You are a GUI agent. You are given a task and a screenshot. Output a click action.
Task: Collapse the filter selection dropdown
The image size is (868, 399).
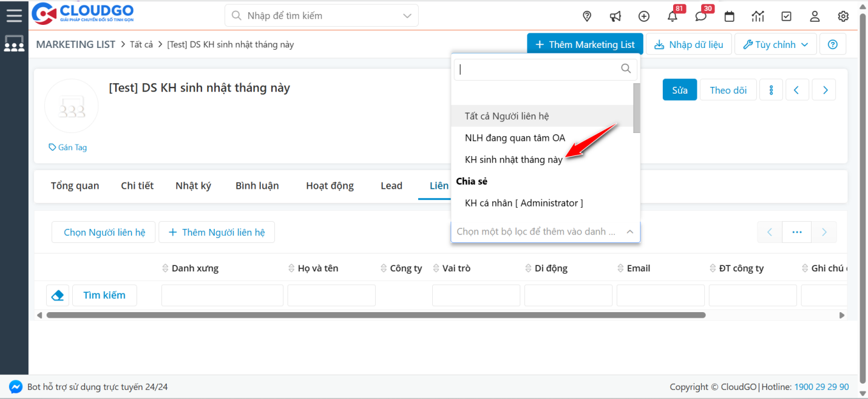click(x=630, y=231)
